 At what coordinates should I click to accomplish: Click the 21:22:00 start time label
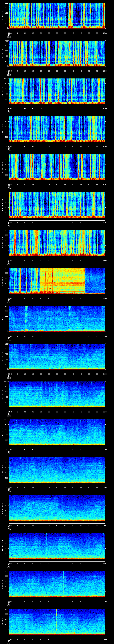pyautogui.click(x=9, y=336)
